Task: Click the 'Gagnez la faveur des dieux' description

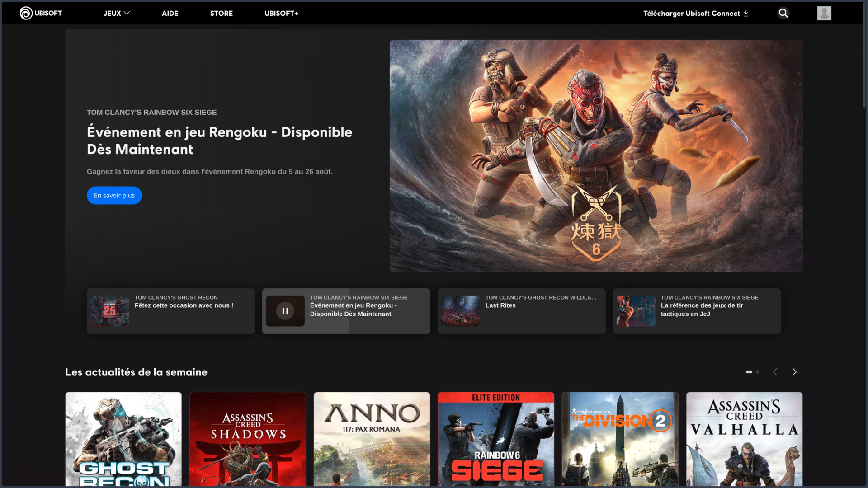Action: click(210, 172)
